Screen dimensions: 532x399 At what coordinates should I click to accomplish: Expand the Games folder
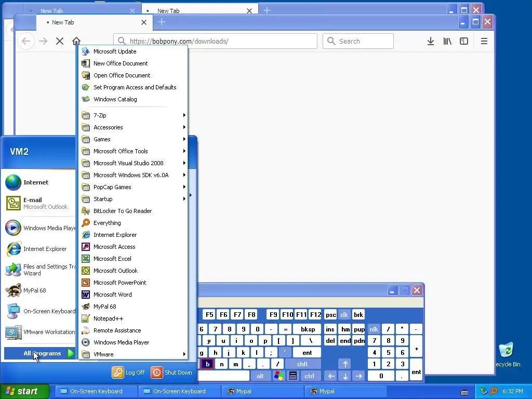pyautogui.click(x=133, y=139)
